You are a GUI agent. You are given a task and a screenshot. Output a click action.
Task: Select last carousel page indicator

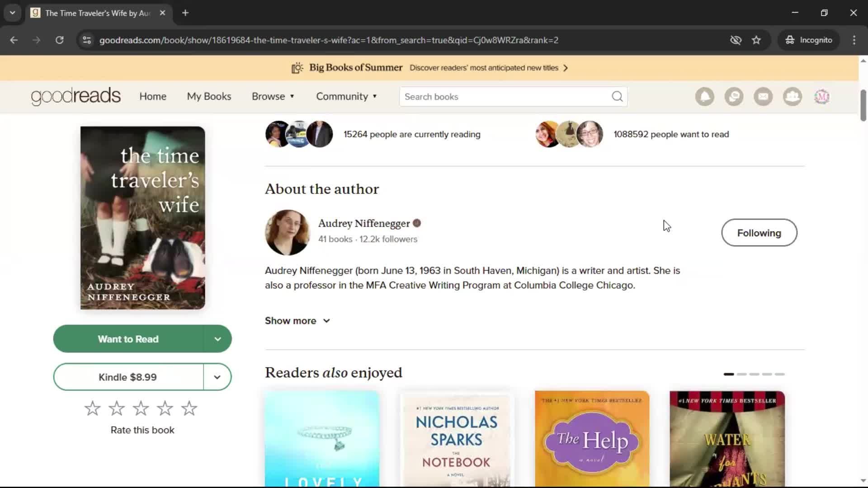tap(779, 374)
